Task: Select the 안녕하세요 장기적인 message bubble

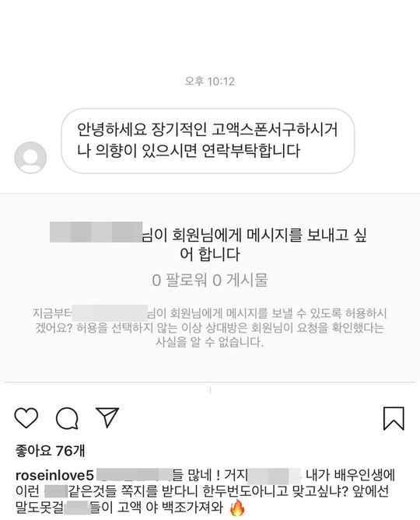Action: click(208, 141)
